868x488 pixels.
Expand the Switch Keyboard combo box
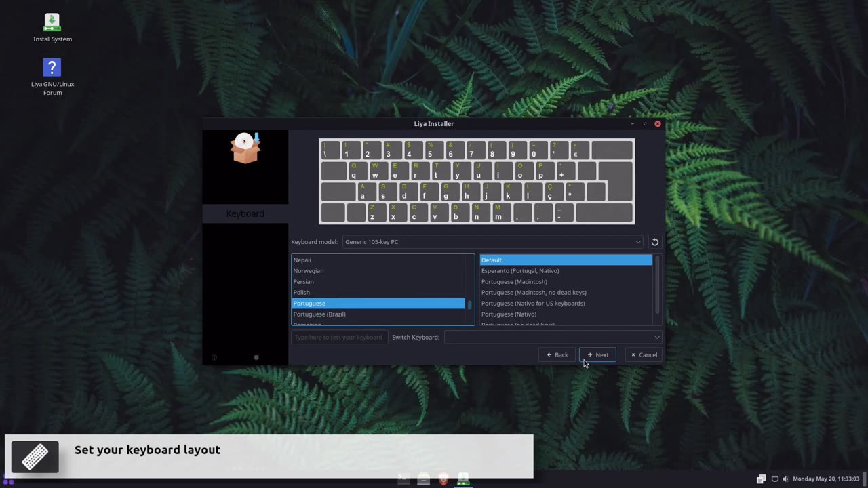click(x=553, y=337)
